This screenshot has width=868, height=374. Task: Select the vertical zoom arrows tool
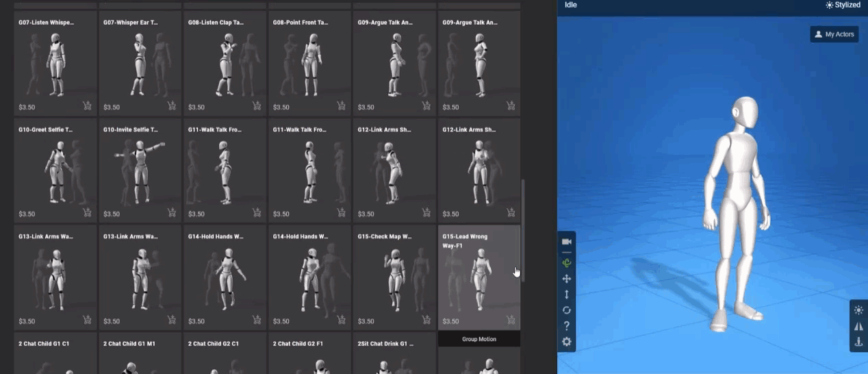point(566,295)
